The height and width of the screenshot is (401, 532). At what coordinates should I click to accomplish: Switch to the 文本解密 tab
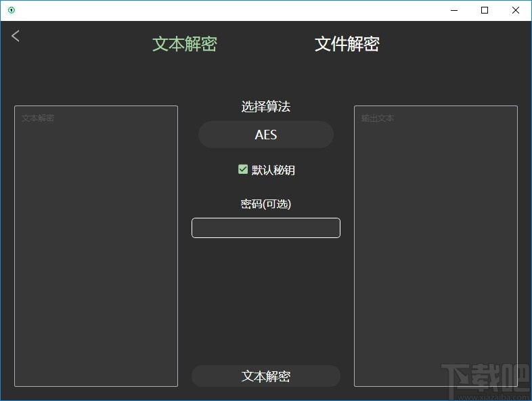coord(185,44)
